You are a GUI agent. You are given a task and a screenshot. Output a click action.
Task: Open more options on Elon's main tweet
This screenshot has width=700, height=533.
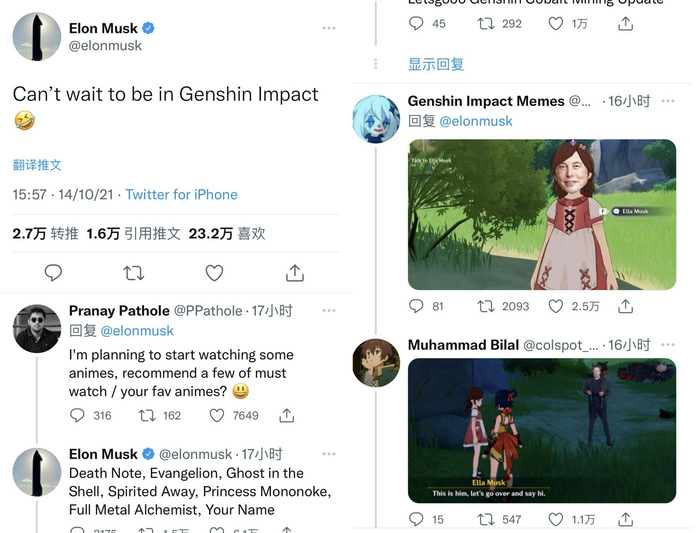point(329,28)
